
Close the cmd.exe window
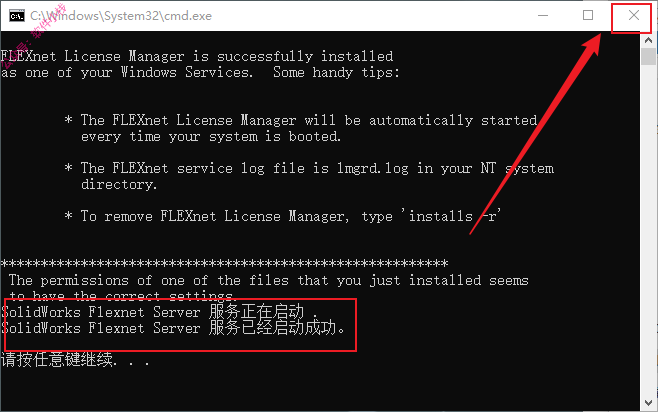coord(634,16)
